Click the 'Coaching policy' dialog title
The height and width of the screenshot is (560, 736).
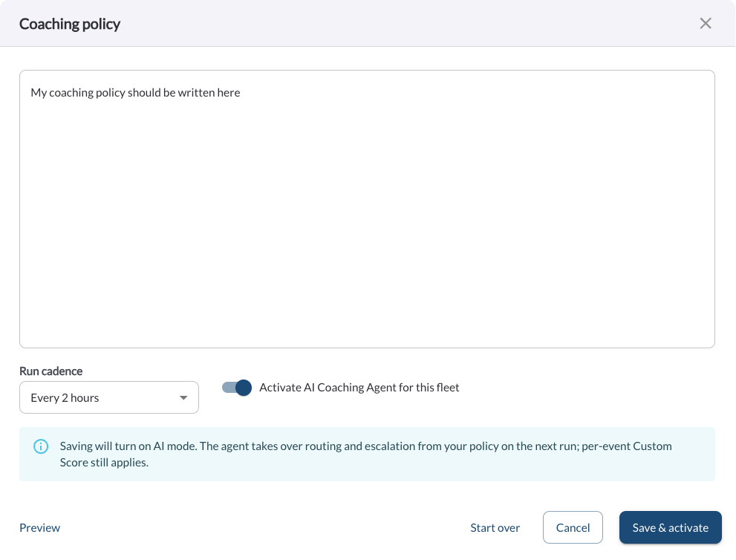tap(70, 24)
